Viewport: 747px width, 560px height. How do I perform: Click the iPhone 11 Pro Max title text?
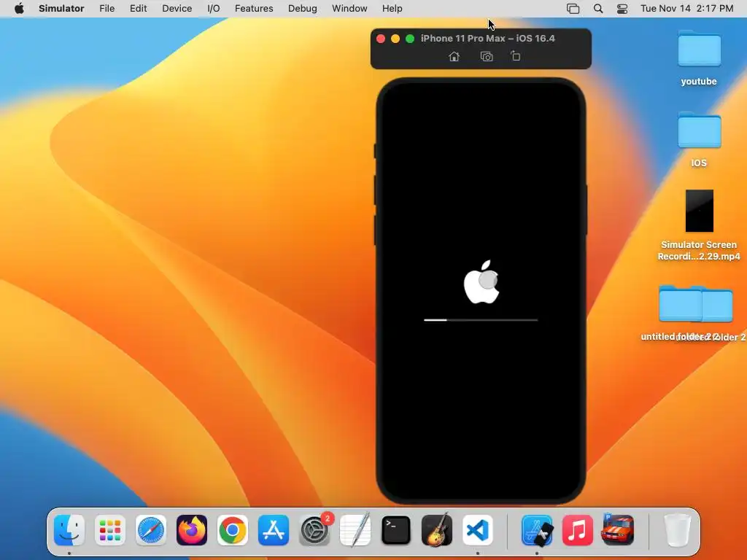pyautogui.click(x=488, y=39)
